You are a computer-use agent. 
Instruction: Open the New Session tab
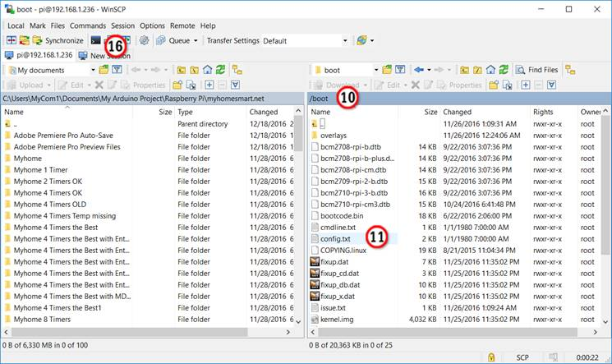point(104,55)
